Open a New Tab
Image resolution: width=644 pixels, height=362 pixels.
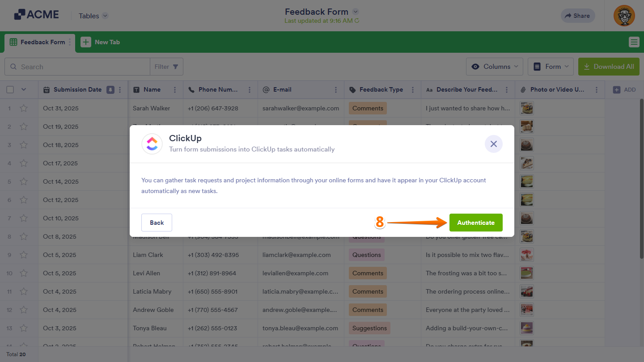pos(101,42)
